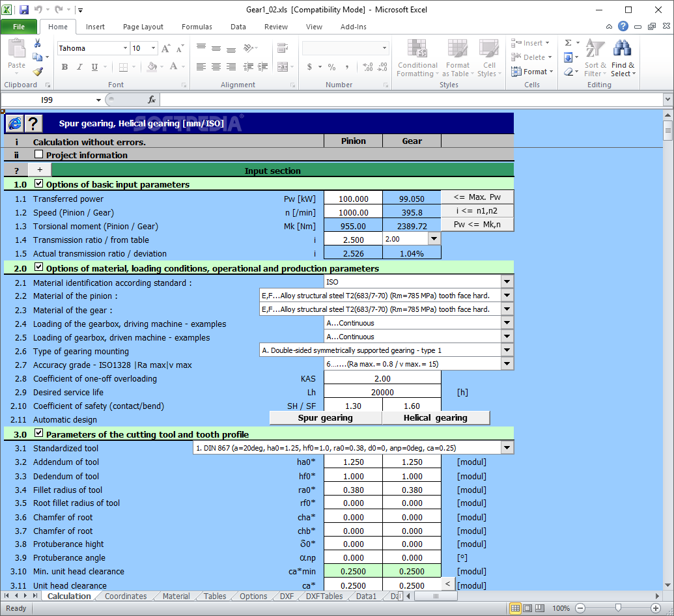
Task: Click the Undo arrow icon
Action: 38,10
